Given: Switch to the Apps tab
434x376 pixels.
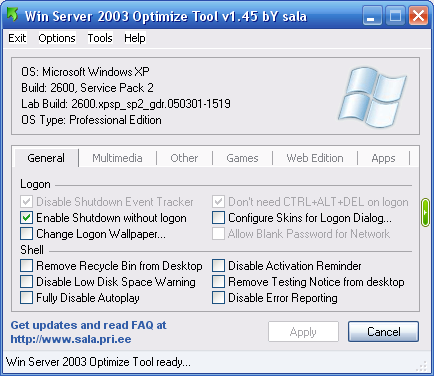Looking at the screenshot, I should 383,158.
